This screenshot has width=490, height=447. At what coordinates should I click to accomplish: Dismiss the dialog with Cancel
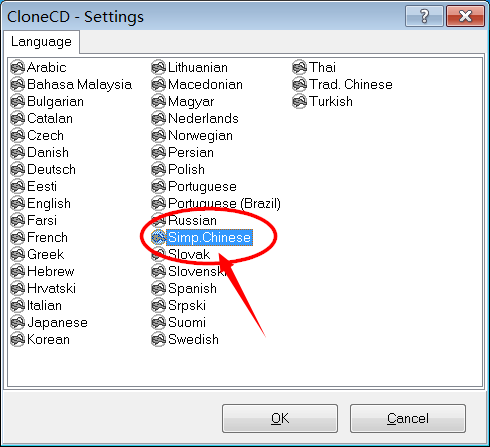pos(408,418)
